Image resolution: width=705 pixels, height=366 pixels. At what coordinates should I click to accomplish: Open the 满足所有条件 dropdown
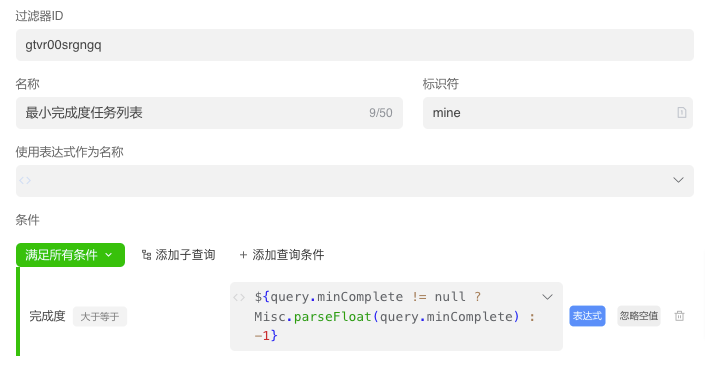pos(70,255)
